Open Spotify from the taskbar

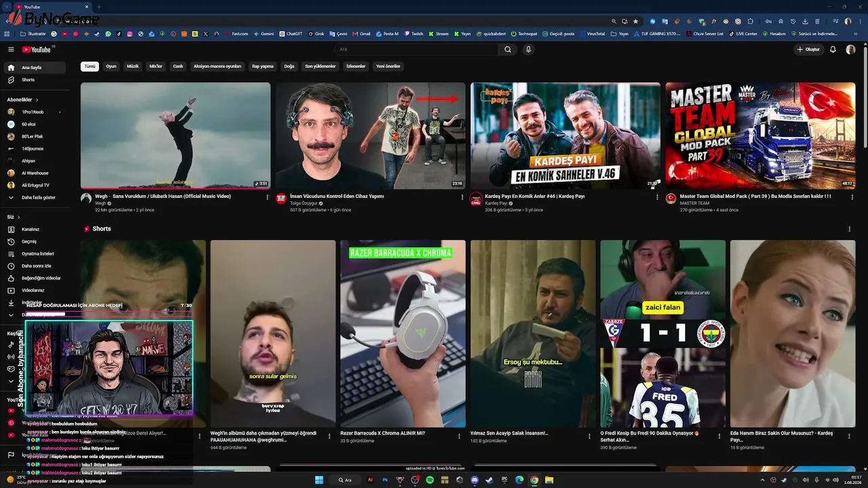click(430, 480)
